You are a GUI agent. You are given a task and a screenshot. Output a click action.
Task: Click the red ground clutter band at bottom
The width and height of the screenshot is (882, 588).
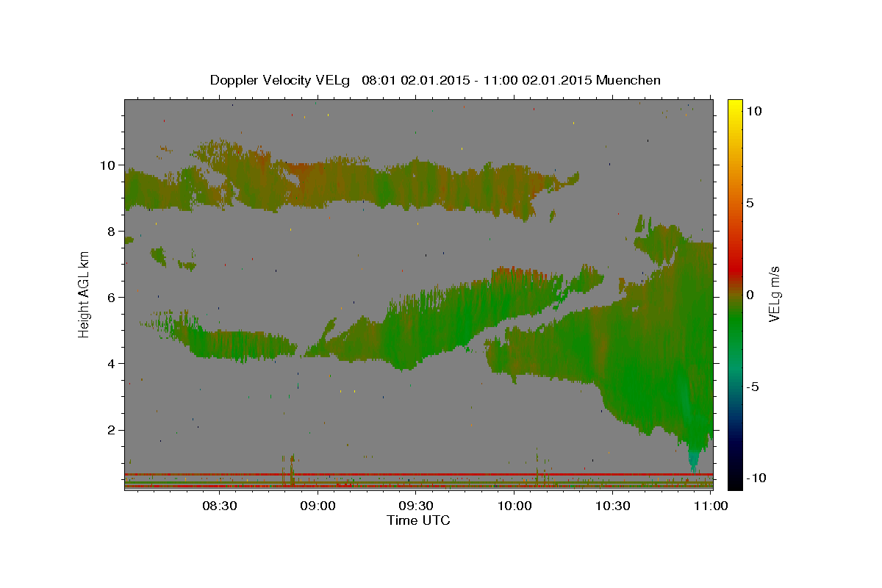[418, 475]
